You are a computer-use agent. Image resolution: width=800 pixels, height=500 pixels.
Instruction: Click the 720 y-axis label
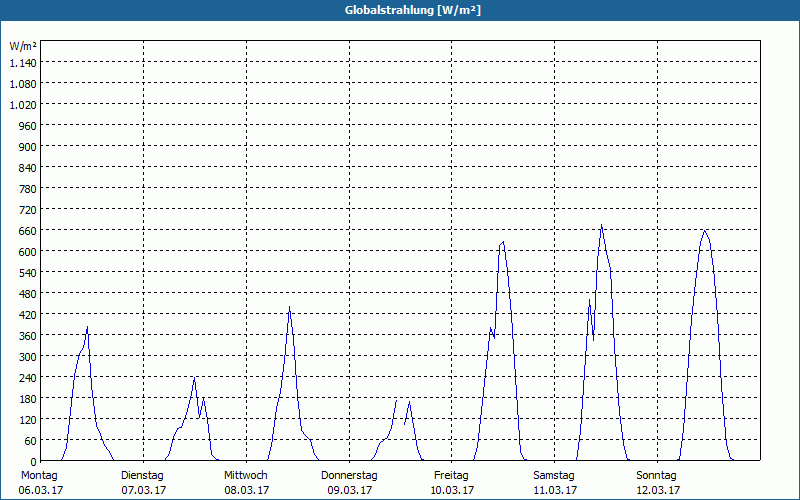(x=28, y=210)
